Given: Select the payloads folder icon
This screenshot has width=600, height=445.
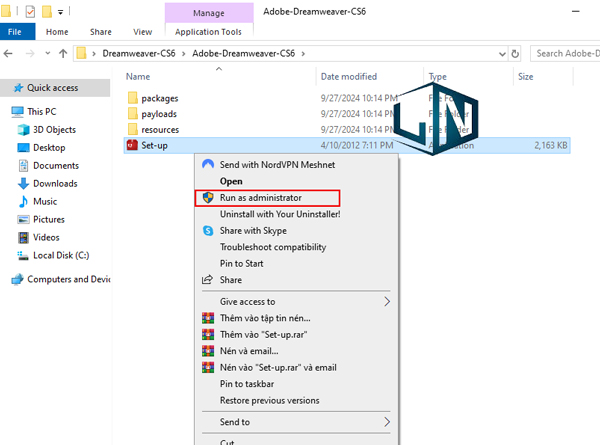Looking at the screenshot, I should (133, 114).
